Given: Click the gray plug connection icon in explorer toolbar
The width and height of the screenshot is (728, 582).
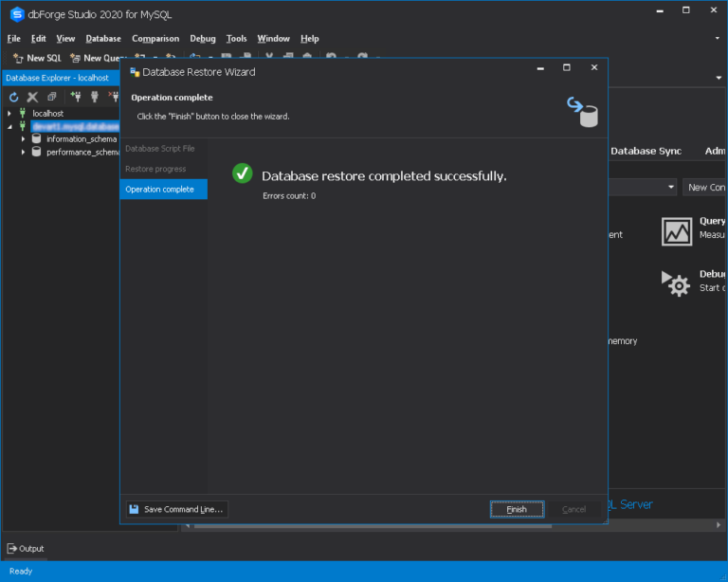Looking at the screenshot, I should [x=95, y=97].
